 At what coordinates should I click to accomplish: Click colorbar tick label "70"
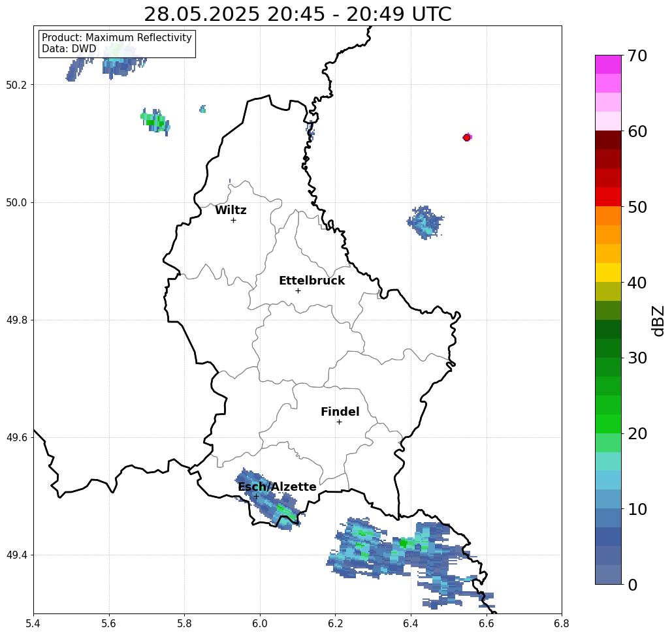637,55
